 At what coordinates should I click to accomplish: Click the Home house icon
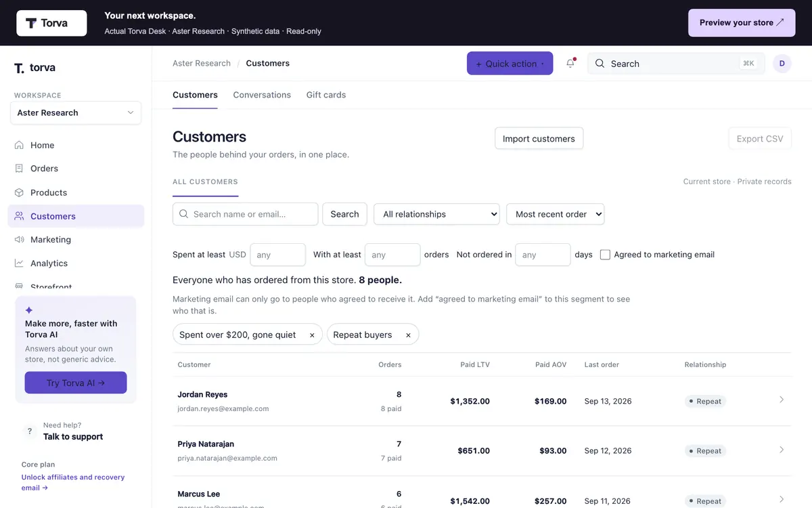point(19,145)
